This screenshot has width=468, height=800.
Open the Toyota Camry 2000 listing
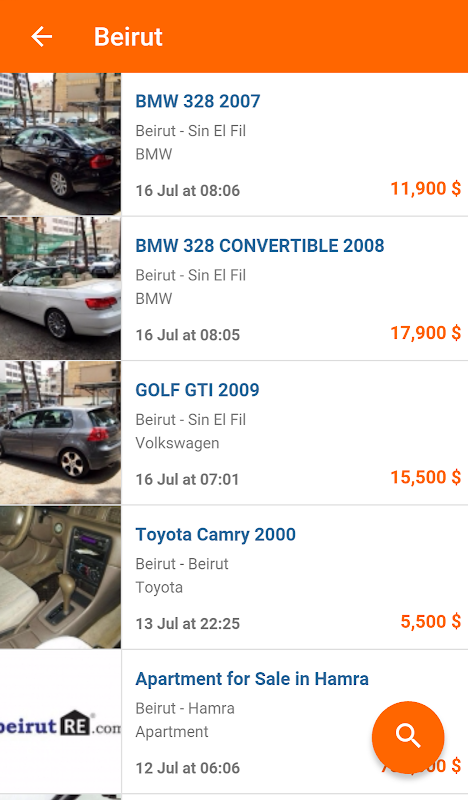tap(215, 534)
